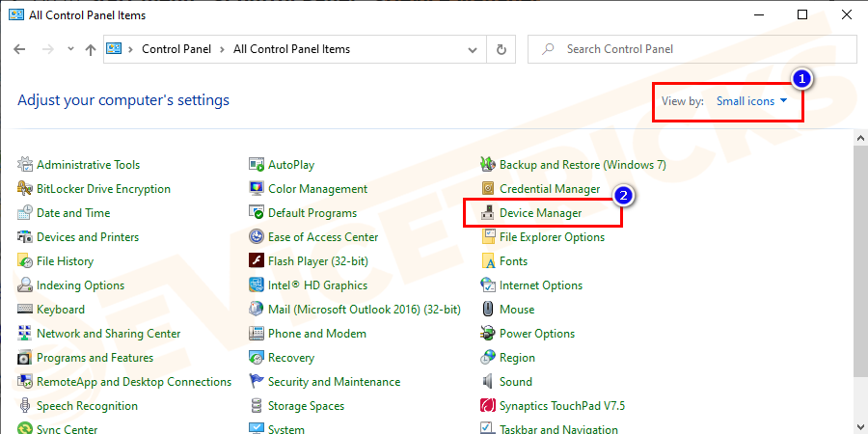Click the vertical scrollbar thumb
This screenshot has width=868, height=434.
(x=861, y=260)
